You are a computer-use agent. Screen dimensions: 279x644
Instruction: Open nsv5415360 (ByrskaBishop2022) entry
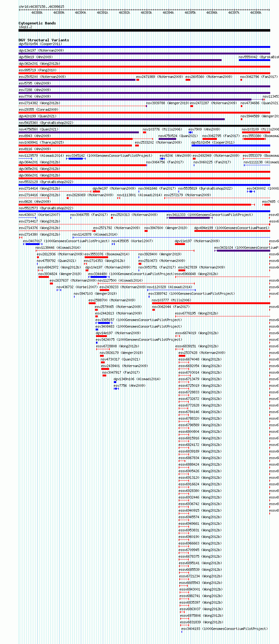coord(46,123)
